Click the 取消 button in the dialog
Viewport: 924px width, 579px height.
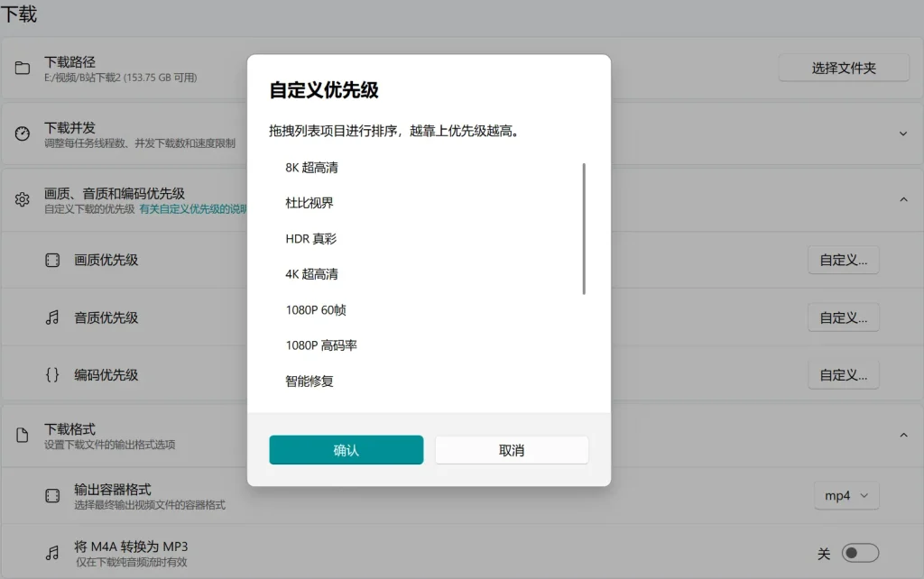[x=512, y=450]
